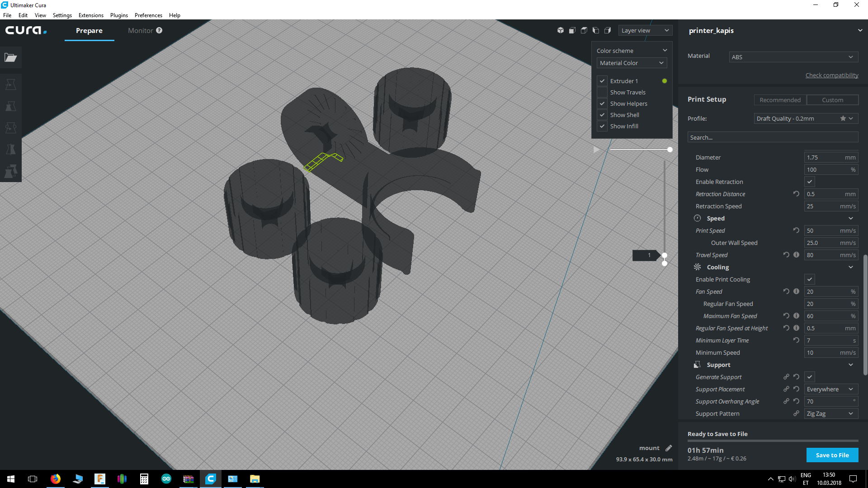Toggle Show Infill checkbox
Viewport: 868px width, 488px height.
pos(602,126)
